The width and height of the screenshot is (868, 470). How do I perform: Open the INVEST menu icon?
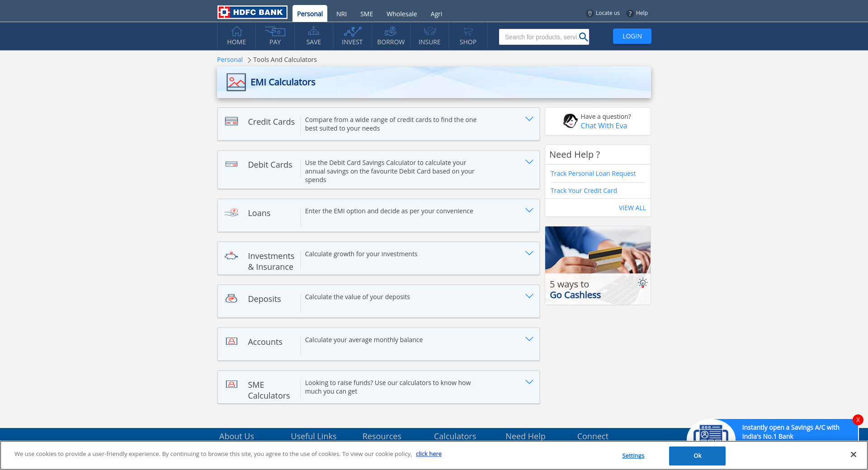352,32
